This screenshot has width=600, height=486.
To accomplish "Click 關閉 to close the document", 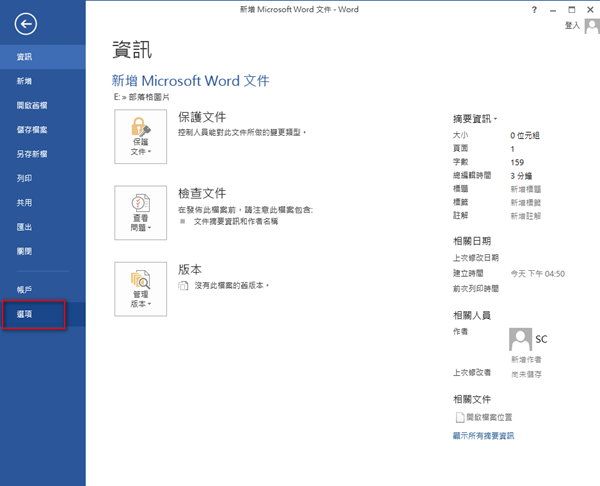I will (x=42, y=251).
